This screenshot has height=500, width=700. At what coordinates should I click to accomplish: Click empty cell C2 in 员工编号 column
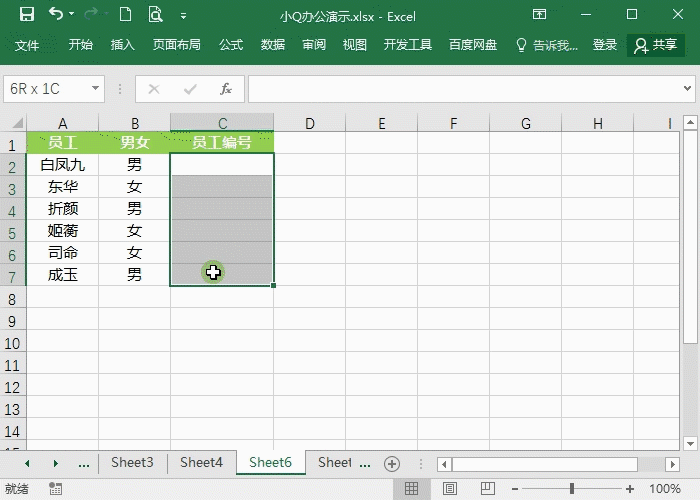[x=222, y=165]
